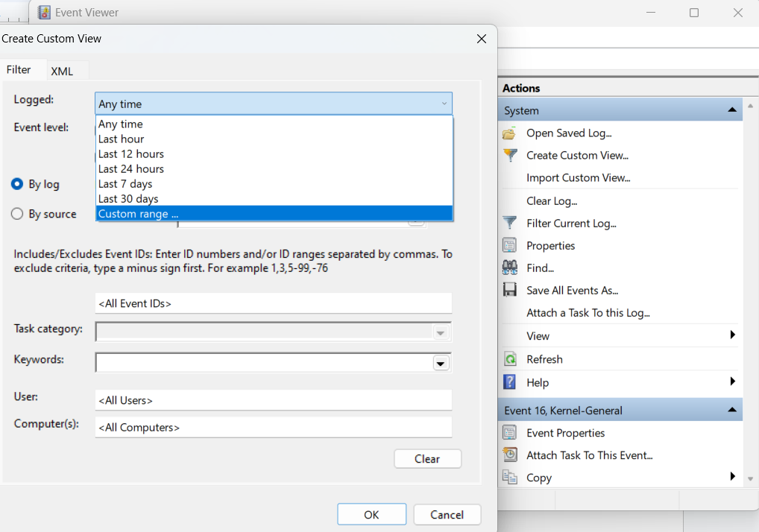Switch to the XML tab
Viewport: 759px width, 532px height.
pyautogui.click(x=62, y=71)
